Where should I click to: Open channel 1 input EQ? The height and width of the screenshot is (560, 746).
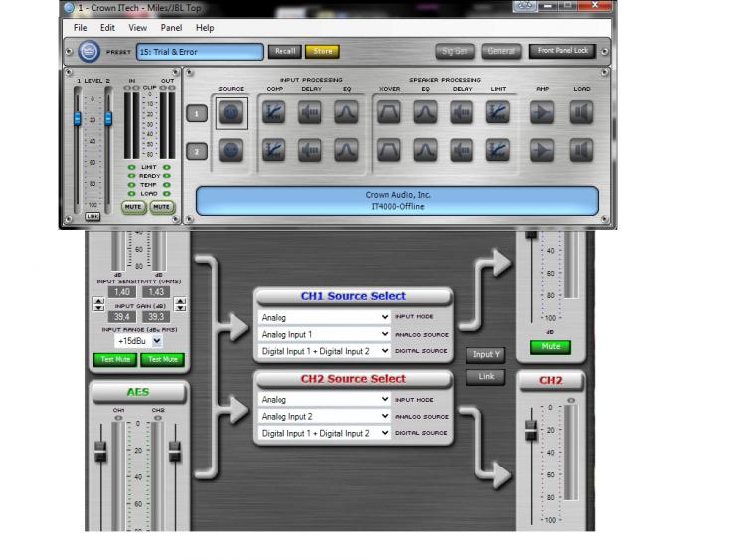[346, 113]
